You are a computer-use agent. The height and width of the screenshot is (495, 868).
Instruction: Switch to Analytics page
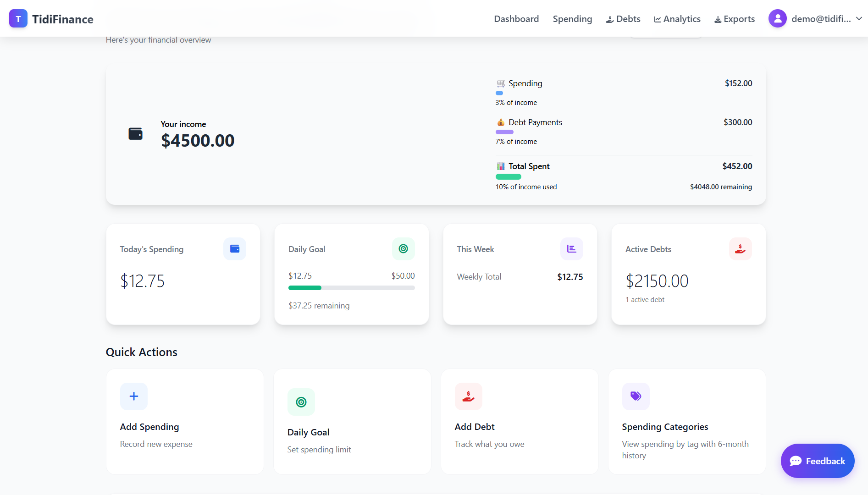677,19
